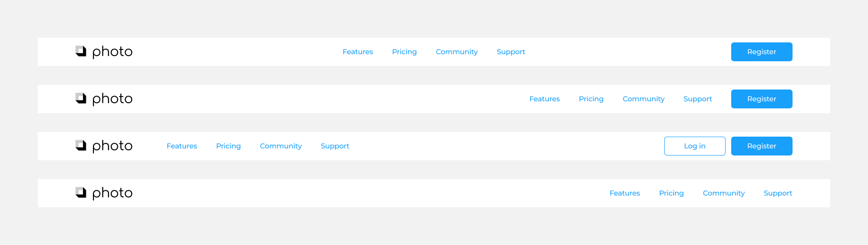This screenshot has width=868, height=245.
Task: Click the photo logo icon in the first navbar
Action: (x=81, y=51)
